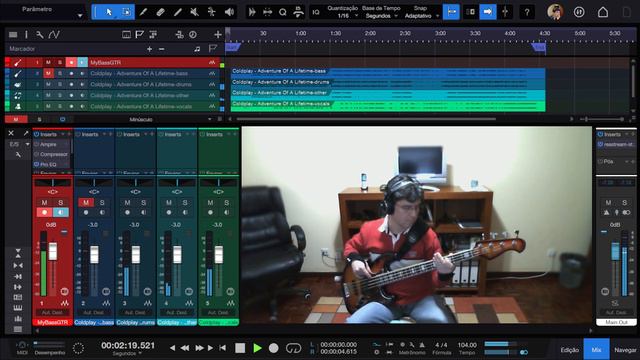Mute the MyBassGTR track in track list
640x360 pixels.
click(48, 62)
